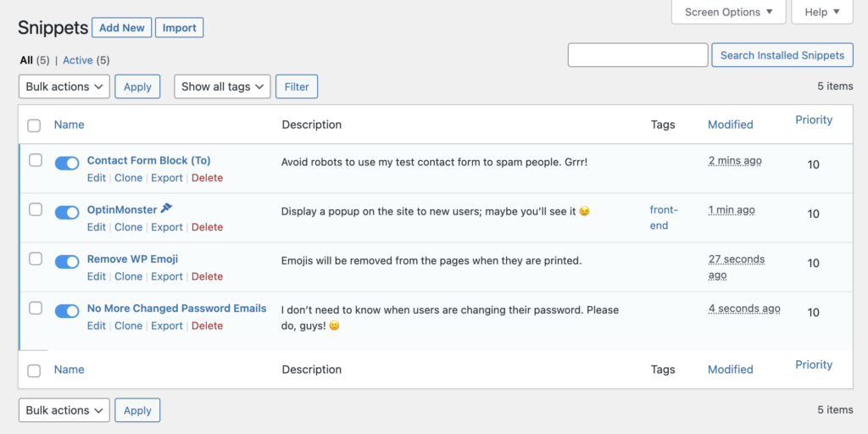Select the Remove WP Emoji row checkbox
868x434 pixels.
coord(36,259)
